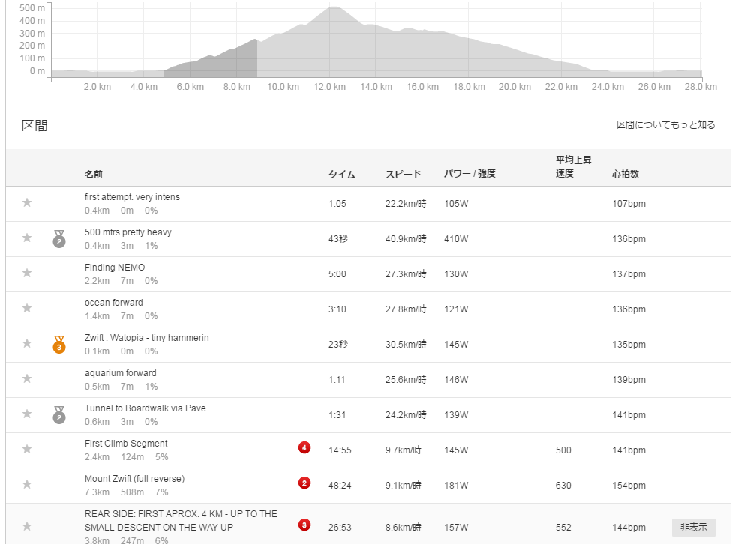Star the 'Tunnel to Boardwalk via Pave' segment
Image resolution: width=756 pixels, height=544 pixels.
coord(27,414)
